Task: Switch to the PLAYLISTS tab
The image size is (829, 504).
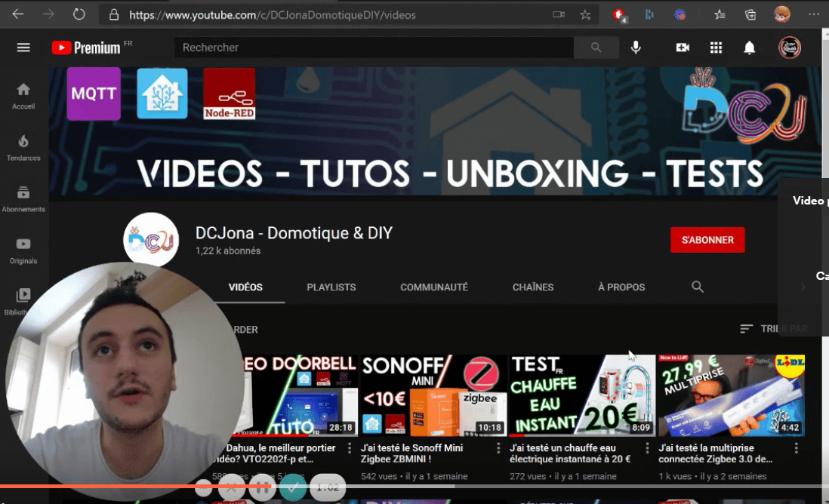Action: [331, 287]
